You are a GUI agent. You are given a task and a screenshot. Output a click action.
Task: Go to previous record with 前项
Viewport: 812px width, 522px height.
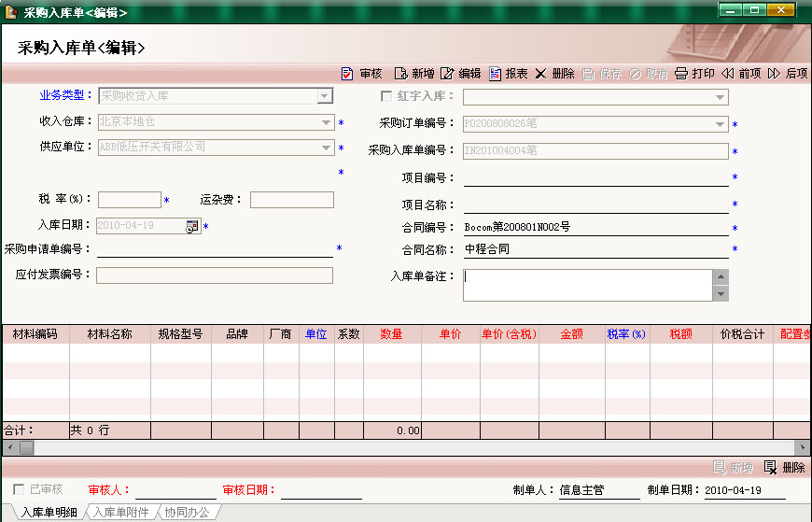click(728, 74)
